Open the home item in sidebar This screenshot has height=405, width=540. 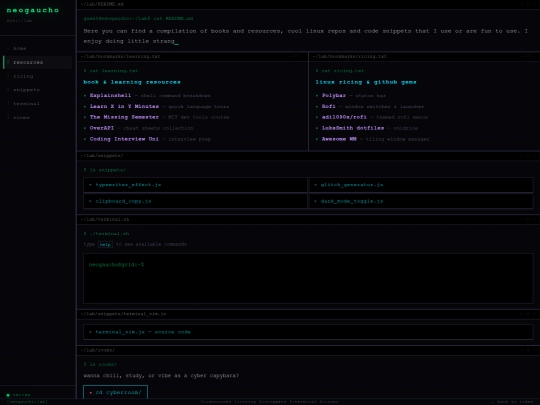pyautogui.click(x=38, y=48)
